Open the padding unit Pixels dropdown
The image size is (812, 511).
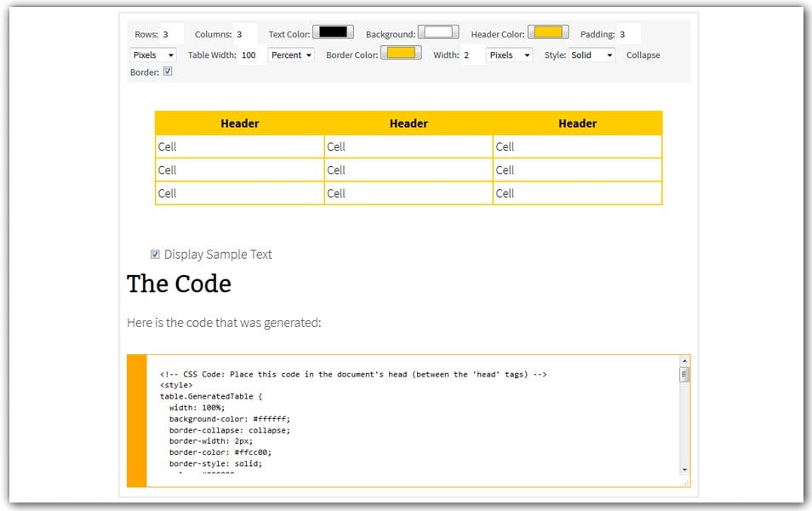152,55
